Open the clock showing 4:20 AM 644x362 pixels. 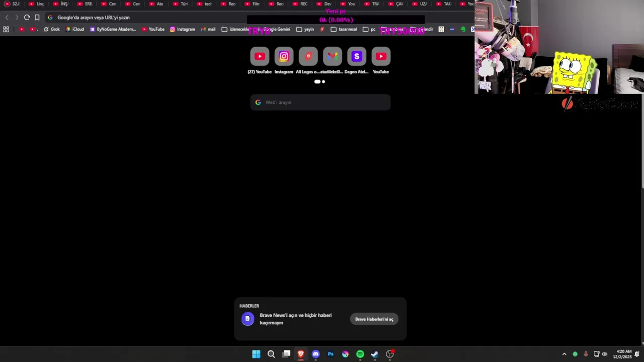pos(622,354)
